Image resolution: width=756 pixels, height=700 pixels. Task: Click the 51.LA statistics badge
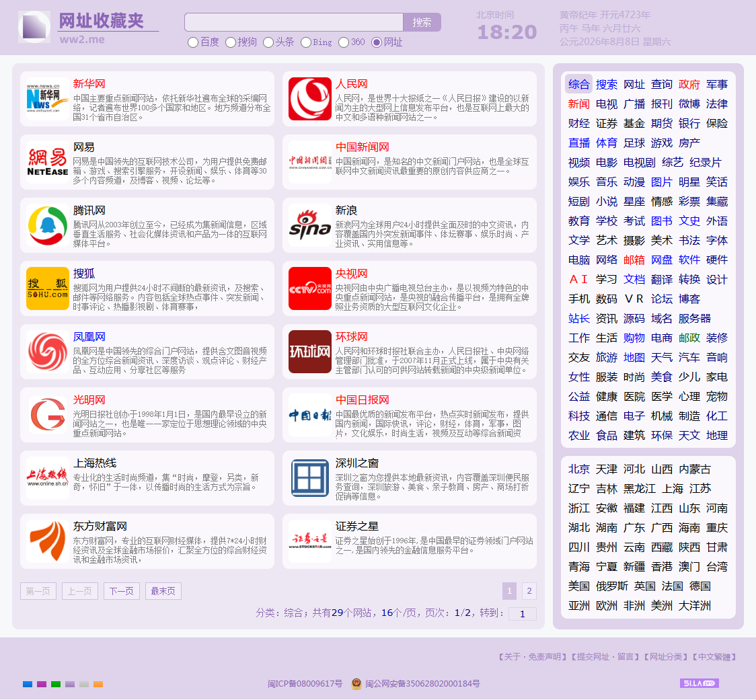(699, 683)
